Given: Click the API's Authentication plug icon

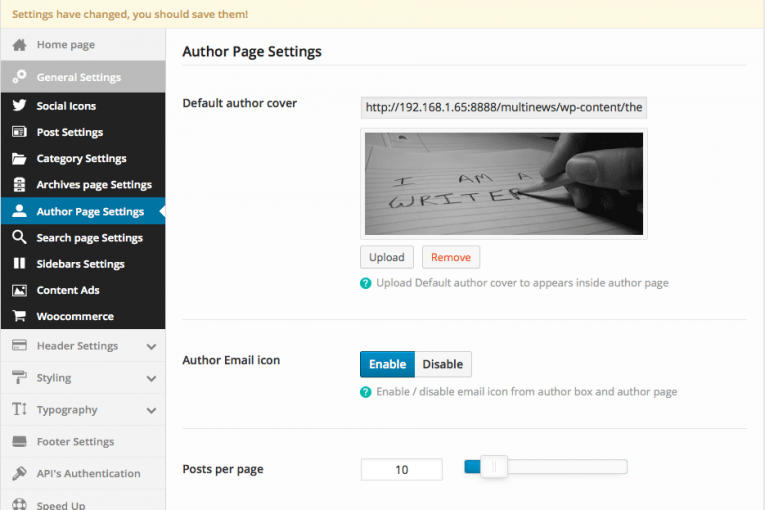Looking at the screenshot, I should point(19,473).
